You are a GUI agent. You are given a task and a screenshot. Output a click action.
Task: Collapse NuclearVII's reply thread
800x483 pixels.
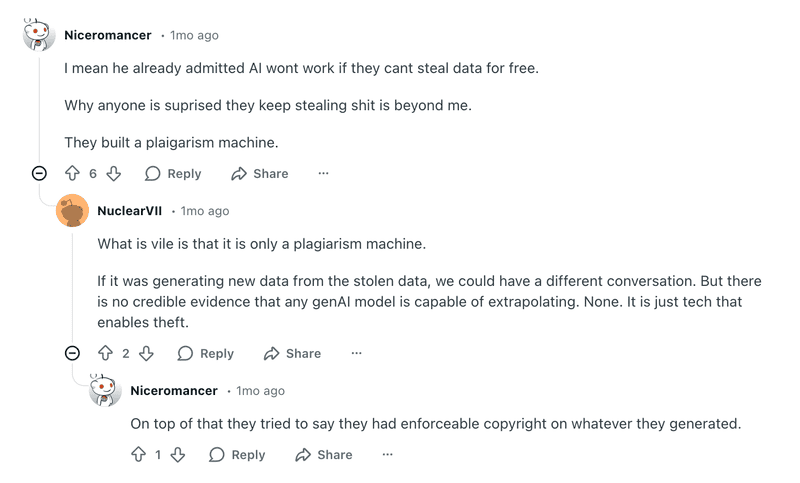[x=72, y=353]
